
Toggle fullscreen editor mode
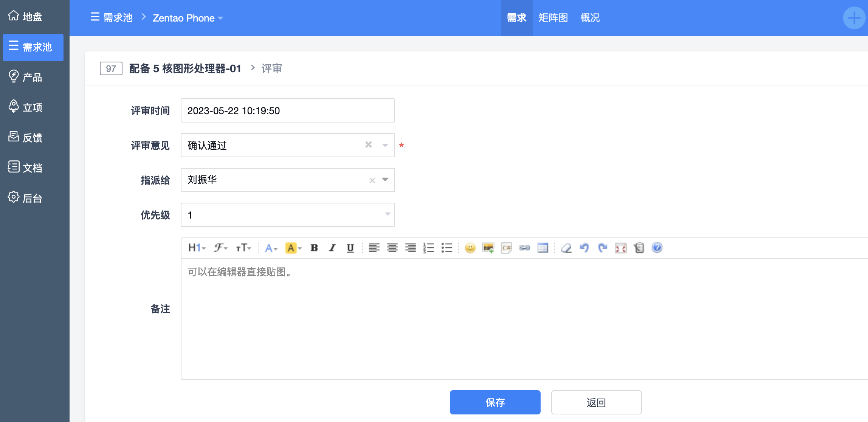click(620, 248)
